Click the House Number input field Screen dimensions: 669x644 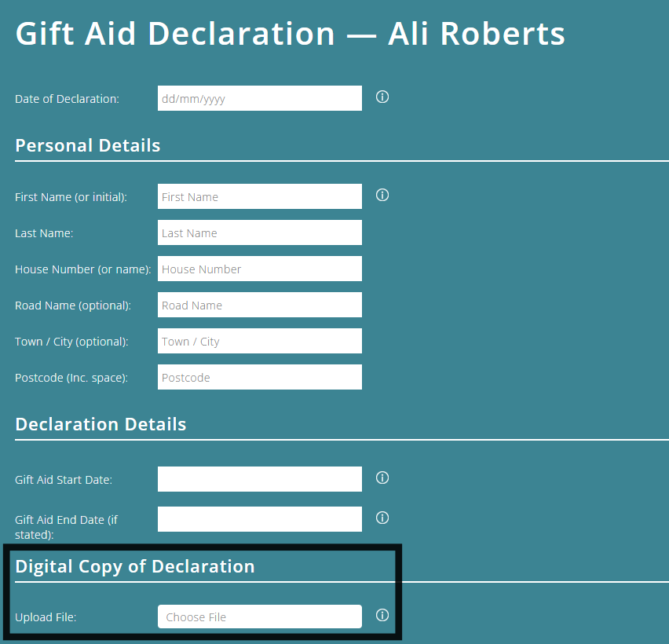coord(259,269)
